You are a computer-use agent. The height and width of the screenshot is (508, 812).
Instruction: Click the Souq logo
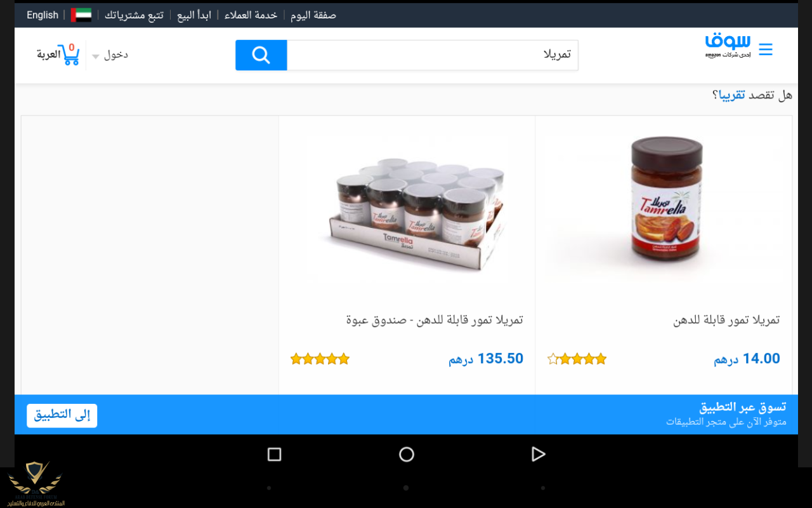728,46
